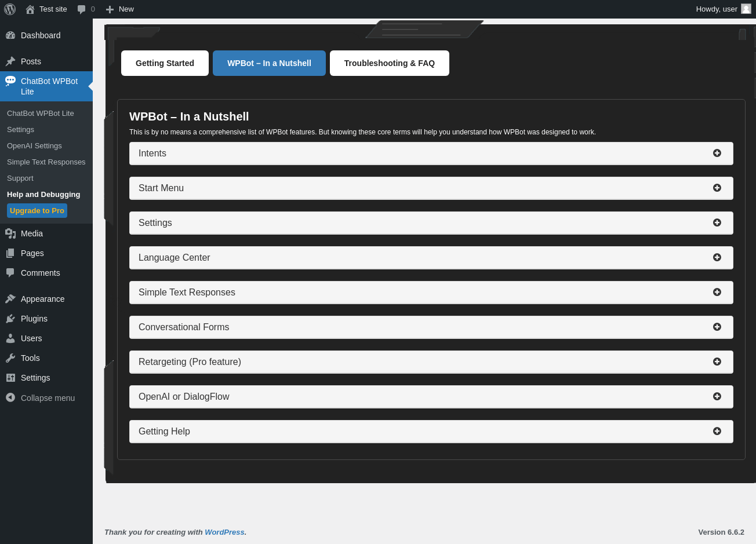This screenshot has width=756, height=544.
Task: Click the Version 6.6.2 footer text
Action: point(721,532)
